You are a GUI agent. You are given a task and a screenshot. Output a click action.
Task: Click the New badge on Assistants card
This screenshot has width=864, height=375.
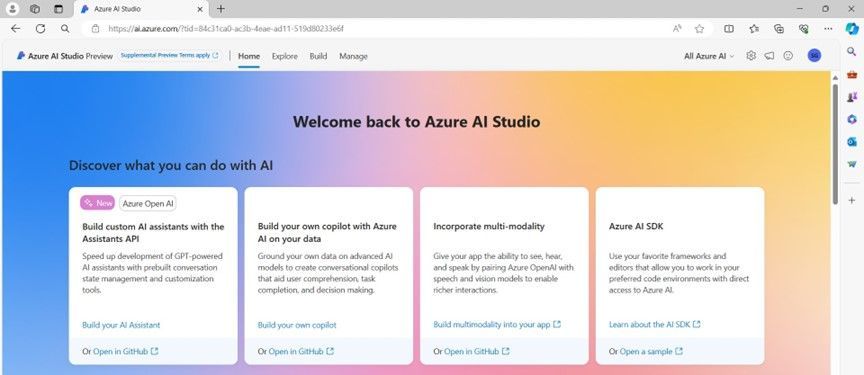[x=98, y=203]
